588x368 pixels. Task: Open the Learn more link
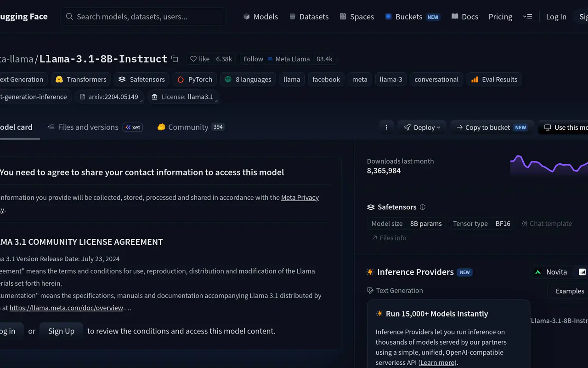click(x=437, y=362)
